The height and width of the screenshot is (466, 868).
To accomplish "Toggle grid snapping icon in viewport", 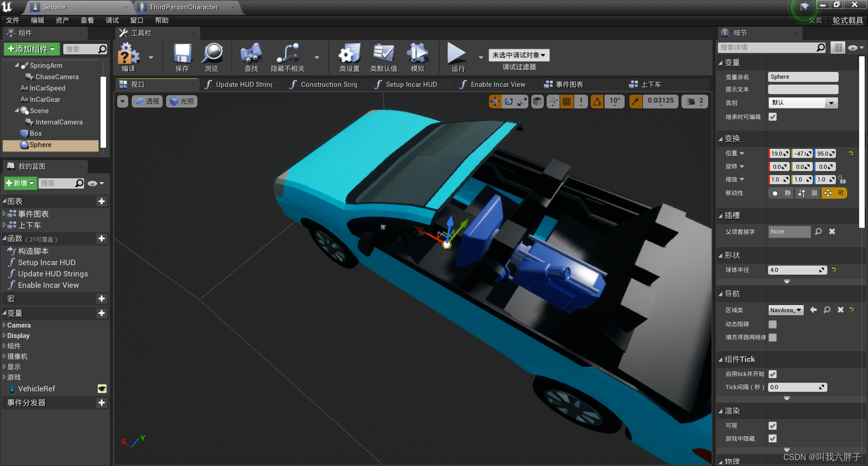I will pyautogui.click(x=567, y=101).
